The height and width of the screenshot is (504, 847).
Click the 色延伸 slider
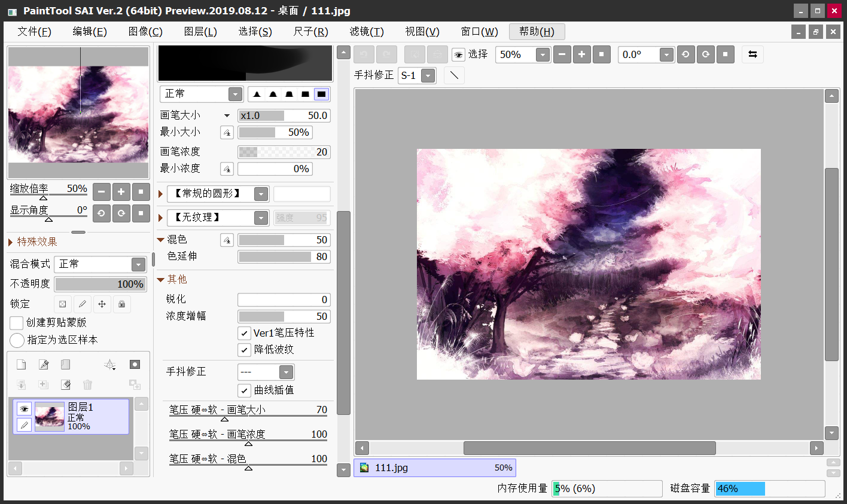[284, 256]
